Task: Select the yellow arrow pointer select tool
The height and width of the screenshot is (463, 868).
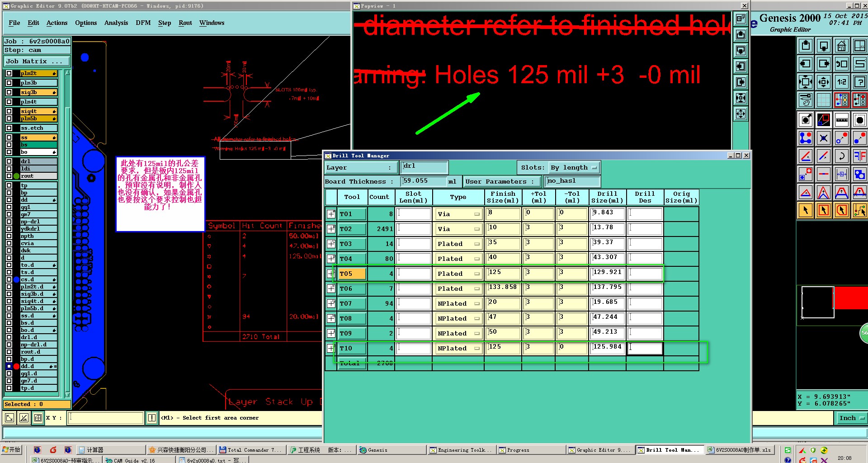Action: 806,210
